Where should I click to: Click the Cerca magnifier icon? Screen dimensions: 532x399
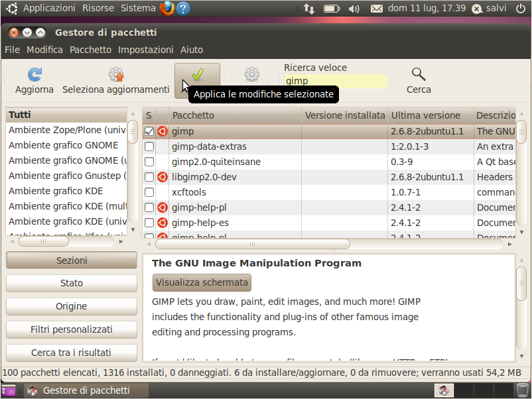point(419,74)
